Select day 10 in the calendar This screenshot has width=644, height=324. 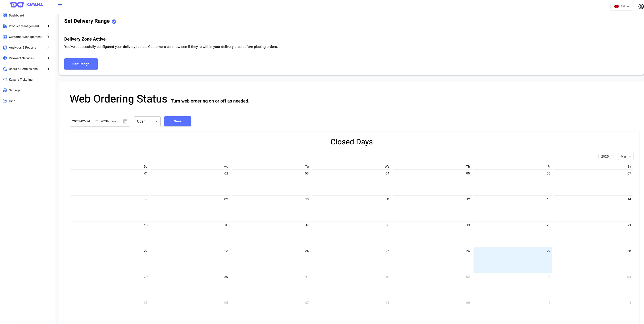click(x=271, y=208)
